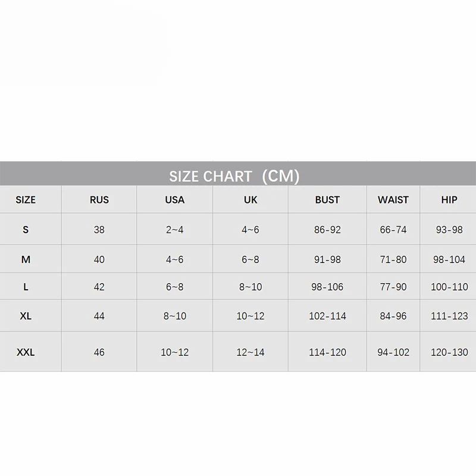476x476 pixels.
Task: Click the L size row label
Action: pyautogui.click(x=26, y=287)
